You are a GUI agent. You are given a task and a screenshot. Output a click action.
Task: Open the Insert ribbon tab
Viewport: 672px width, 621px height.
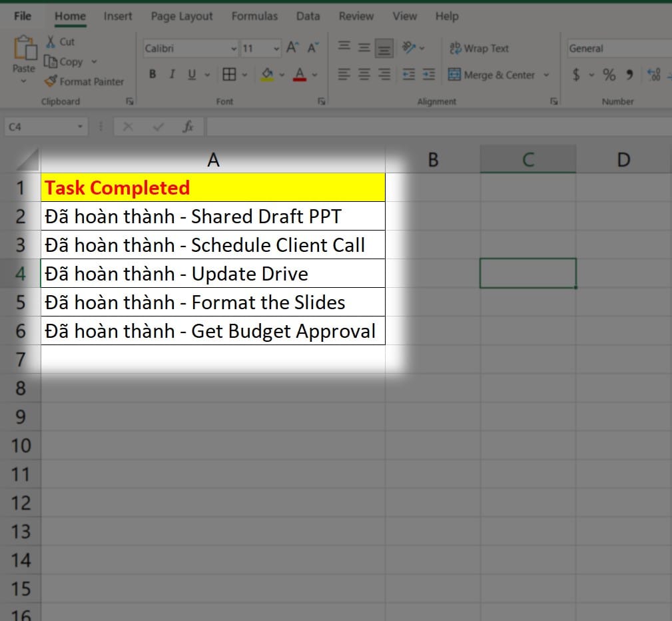click(x=118, y=16)
